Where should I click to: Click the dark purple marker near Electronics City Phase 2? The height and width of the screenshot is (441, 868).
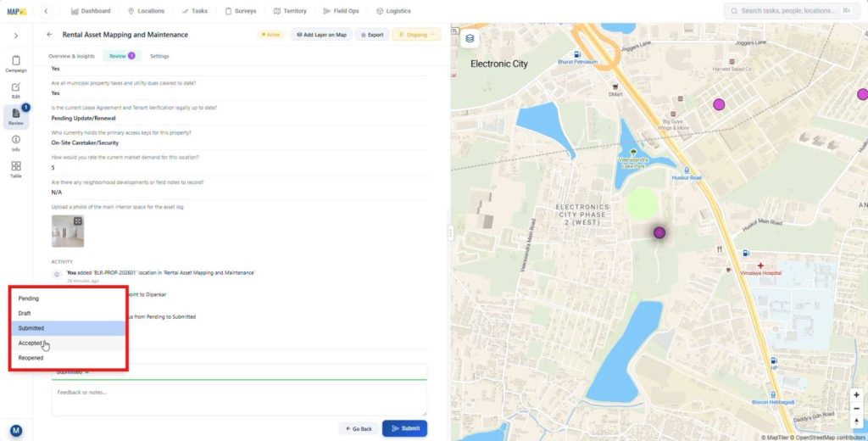(659, 232)
